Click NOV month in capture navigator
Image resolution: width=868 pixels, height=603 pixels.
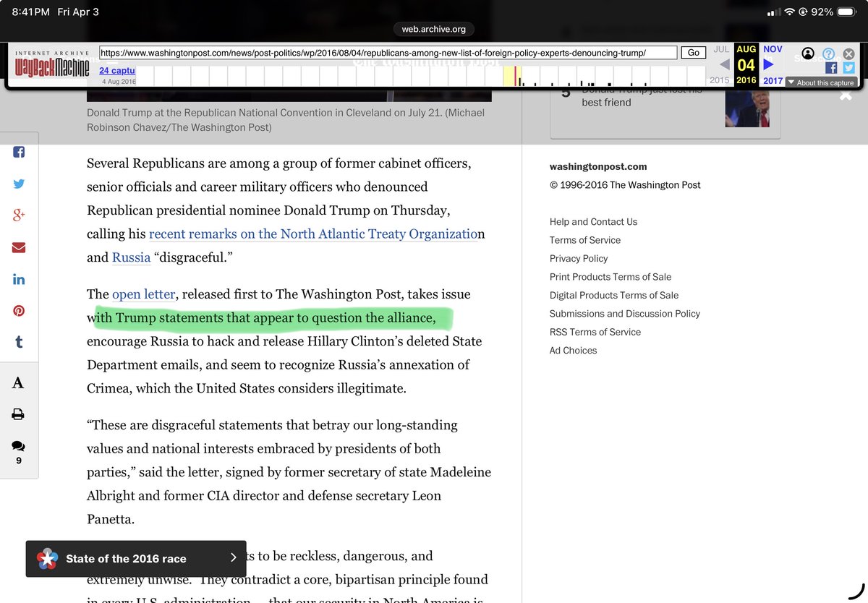(773, 49)
